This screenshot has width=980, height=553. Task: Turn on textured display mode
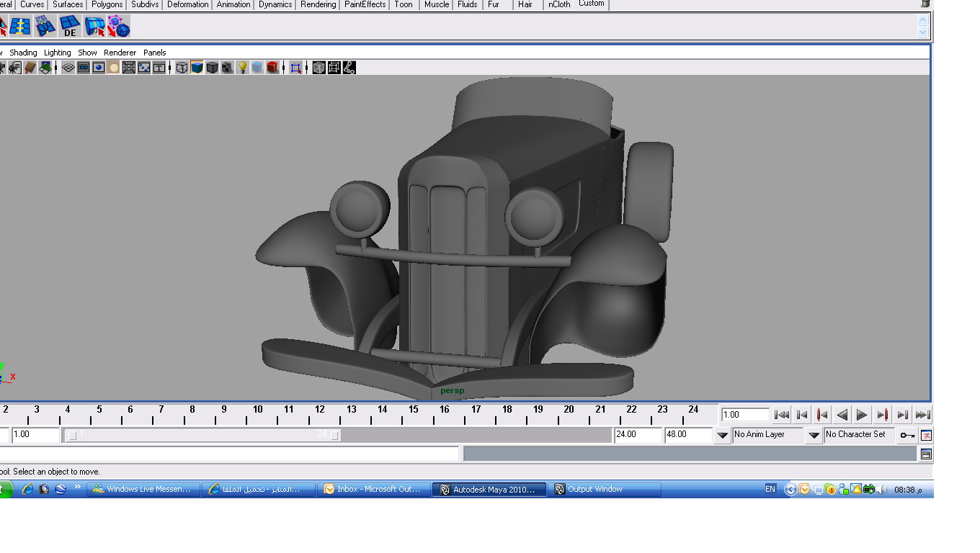(x=227, y=68)
